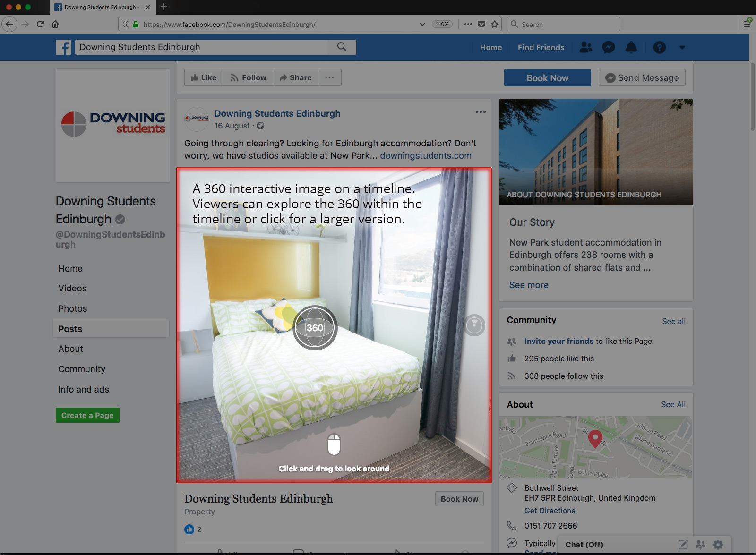Open Videos in page sidebar

[x=72, y=288]
